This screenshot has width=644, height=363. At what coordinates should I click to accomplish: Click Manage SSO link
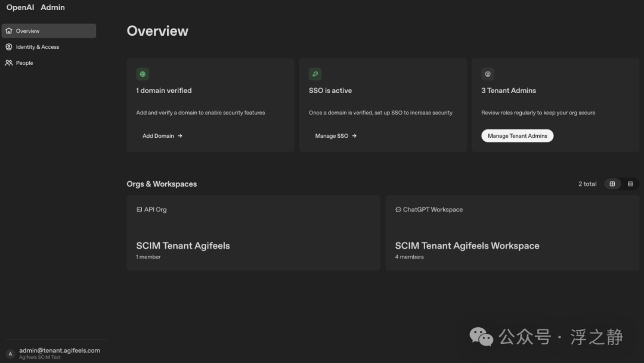[336, 136]
